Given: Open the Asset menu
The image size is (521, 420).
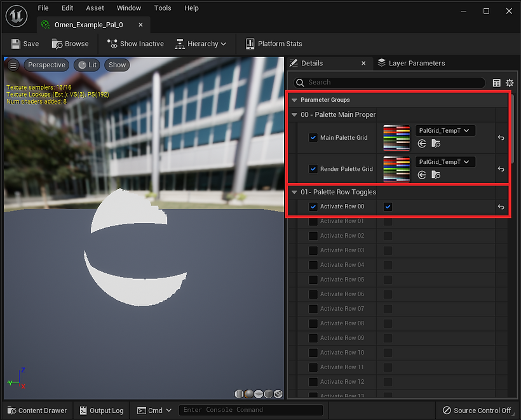Looking at the screenshot, I should 95,8.
